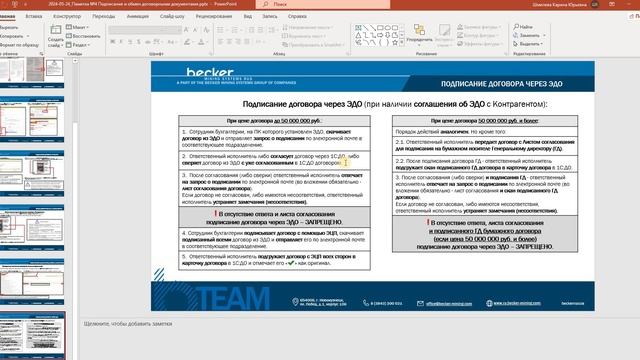Expand the bulleted list dropdown
640x360 pixels.
[x=226, y=30]
